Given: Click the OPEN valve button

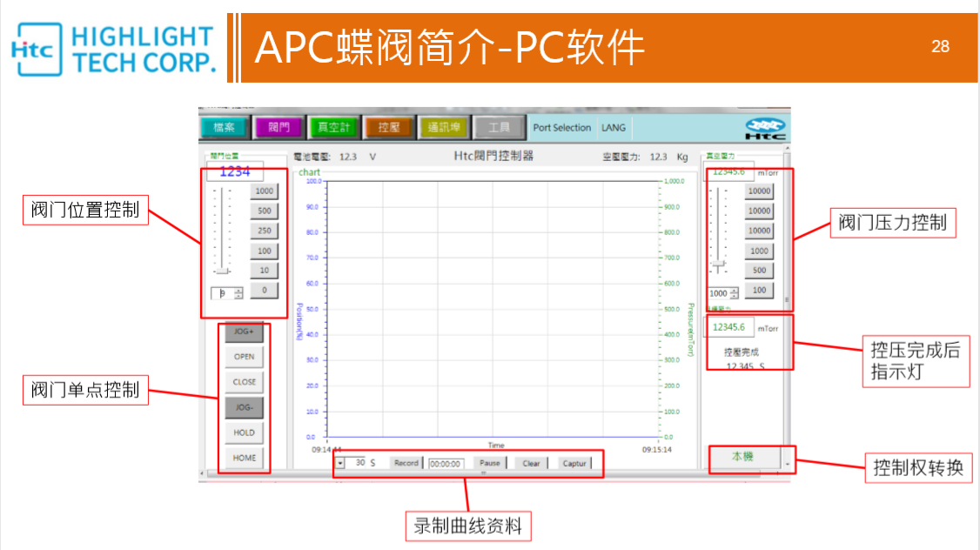Looking at the screenshot, I should [x=245, y=357].
